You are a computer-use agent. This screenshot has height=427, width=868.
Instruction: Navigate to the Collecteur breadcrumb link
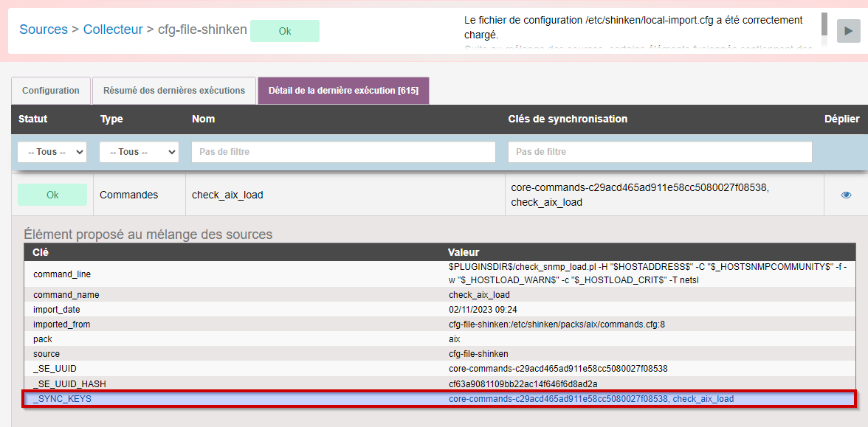(x=113, y=29)
